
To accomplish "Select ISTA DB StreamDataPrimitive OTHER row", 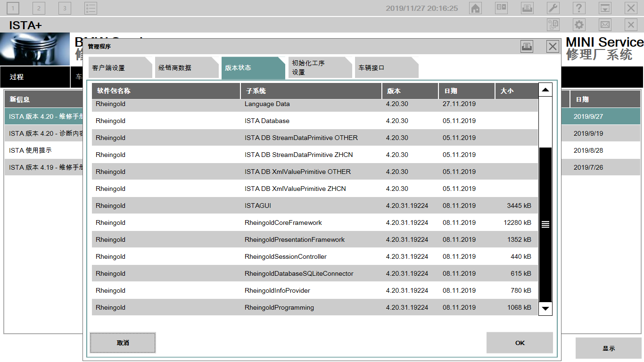I will tap(315, 138).
